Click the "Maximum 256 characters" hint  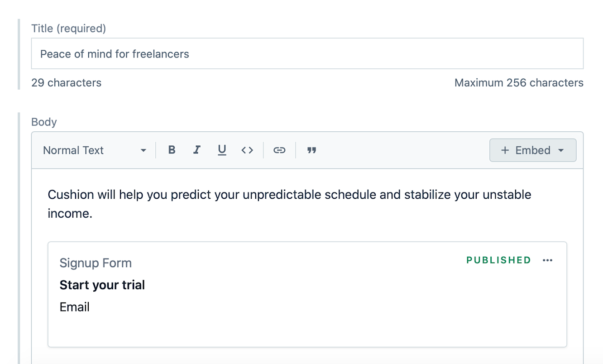pos(519,83)
